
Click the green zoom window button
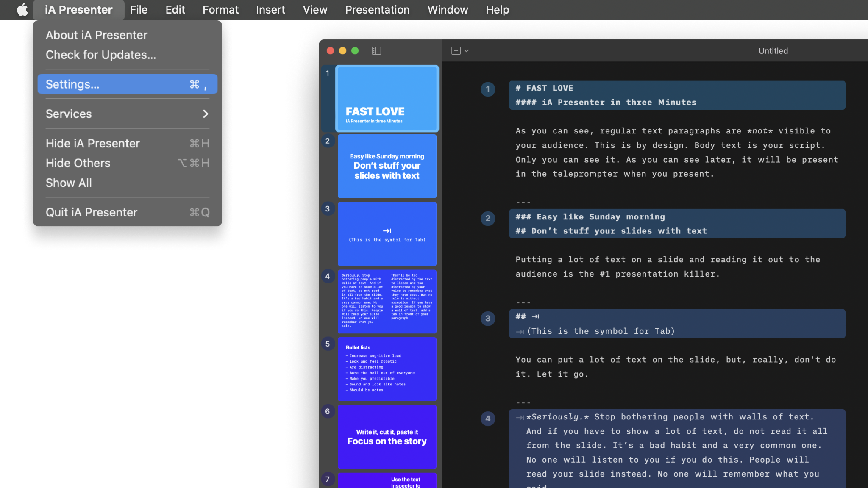point(355,51)
